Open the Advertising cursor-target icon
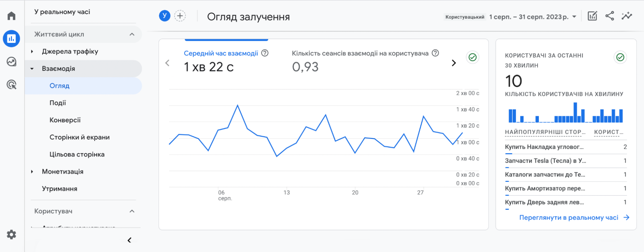 12,84
